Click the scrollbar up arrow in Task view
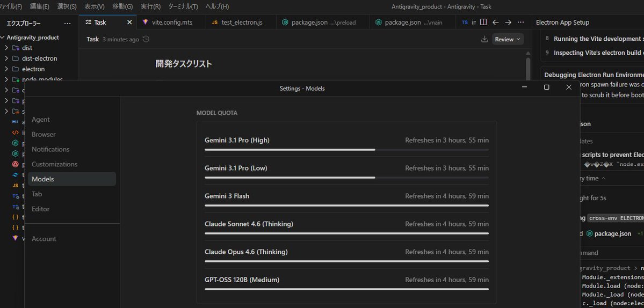Viewport: 644px width, 308px height. (528, 53)
